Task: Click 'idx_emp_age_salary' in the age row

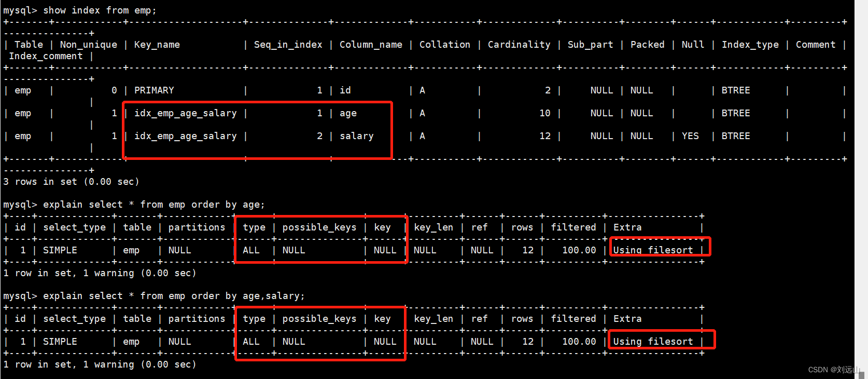Action: click(186, 113)
